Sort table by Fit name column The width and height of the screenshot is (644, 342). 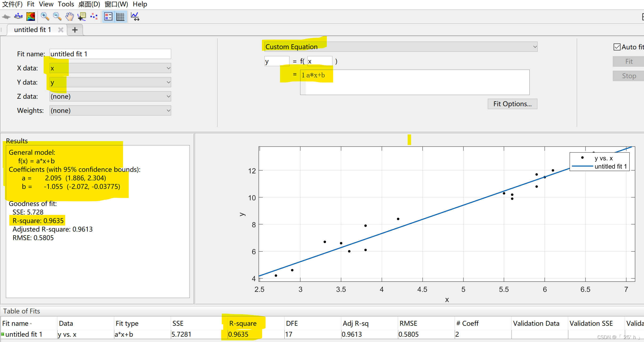click(29, 323)
